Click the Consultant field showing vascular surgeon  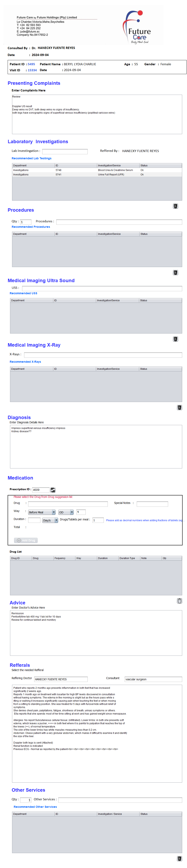(x=153, y=679)
